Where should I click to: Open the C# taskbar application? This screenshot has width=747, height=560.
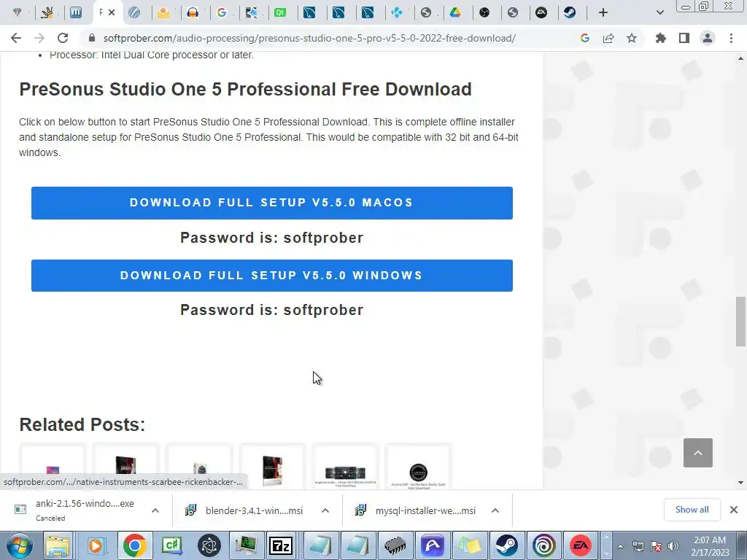[x=172, y=545]
